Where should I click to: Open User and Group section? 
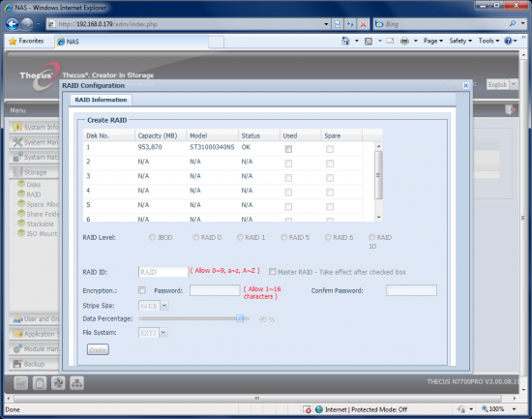[34, 318]
